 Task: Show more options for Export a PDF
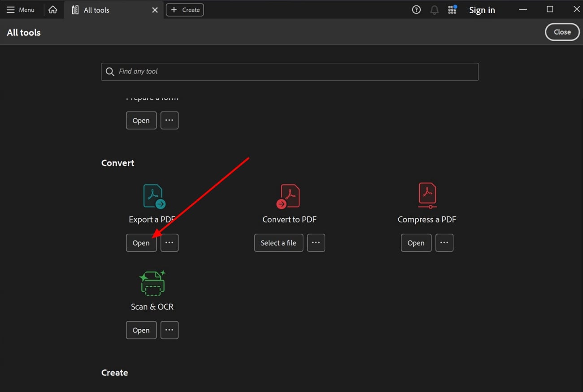click(170, 243)
